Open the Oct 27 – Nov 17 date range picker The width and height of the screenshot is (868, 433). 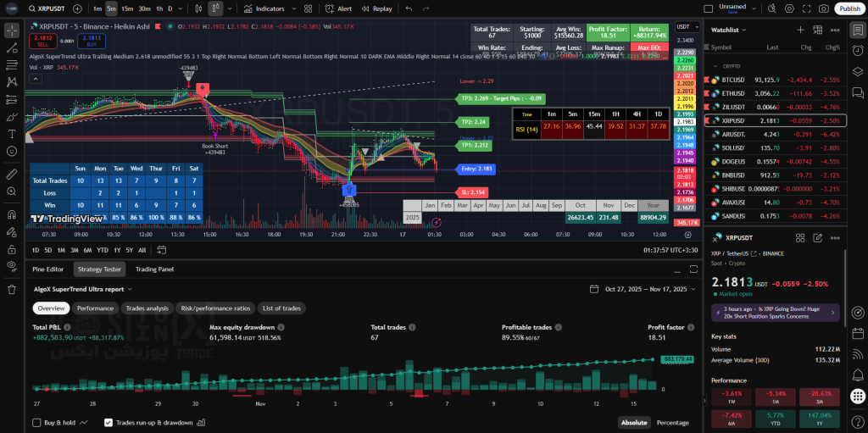coord(643,289)
